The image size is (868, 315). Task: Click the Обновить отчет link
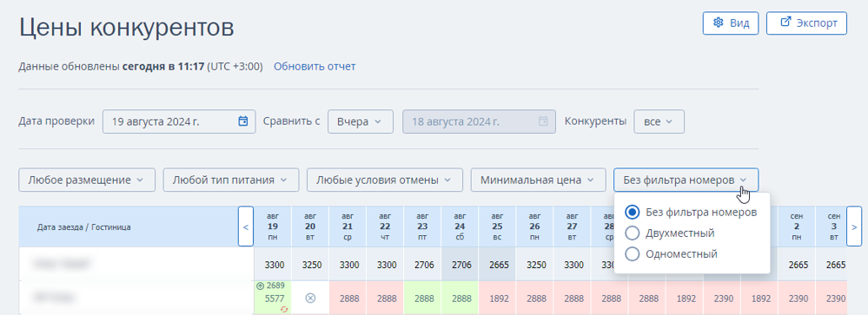pyautogui.click(x=315, y=67)
